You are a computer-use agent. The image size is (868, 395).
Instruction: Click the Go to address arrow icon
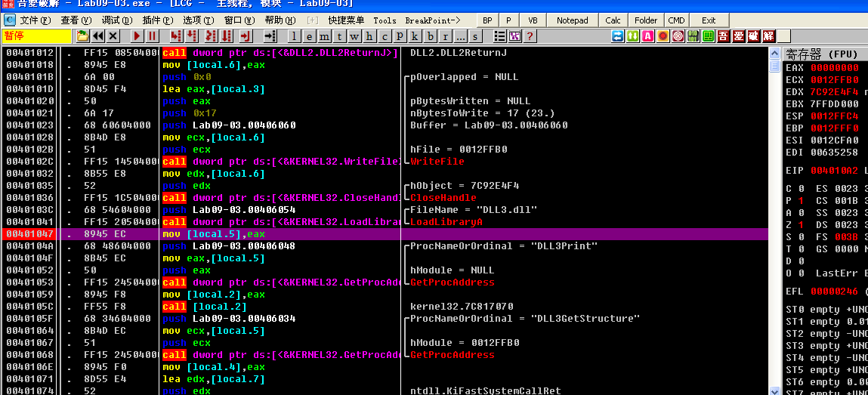click(x=270, y=36)
